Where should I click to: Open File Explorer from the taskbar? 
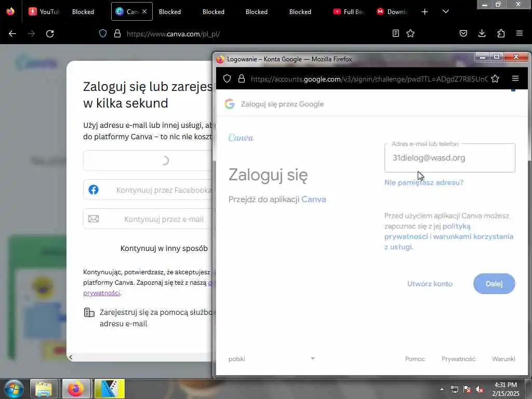click(x=44, y=389)
